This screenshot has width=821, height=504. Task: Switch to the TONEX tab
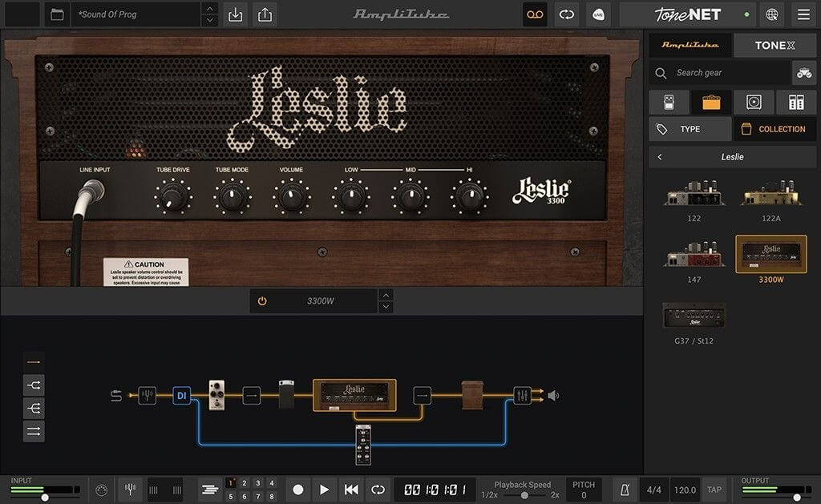pyautogui.click(x=774, y=45)
